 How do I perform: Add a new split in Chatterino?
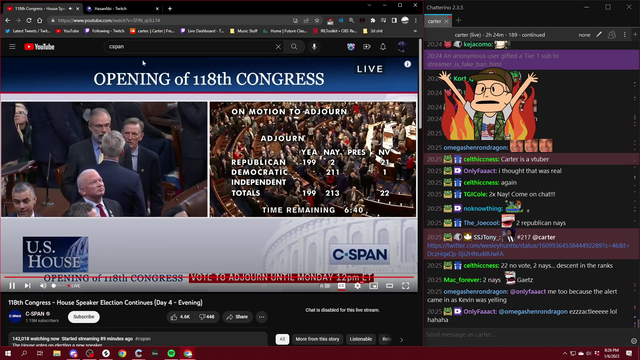635,35
